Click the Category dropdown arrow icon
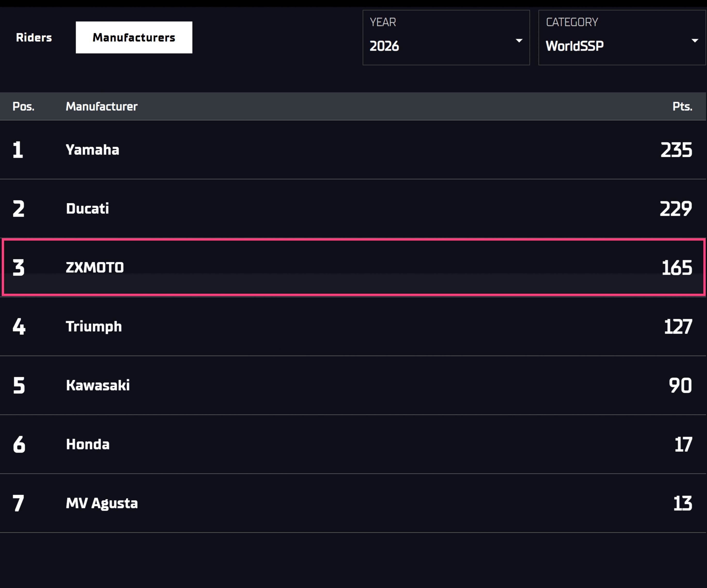 pos(695,41)
